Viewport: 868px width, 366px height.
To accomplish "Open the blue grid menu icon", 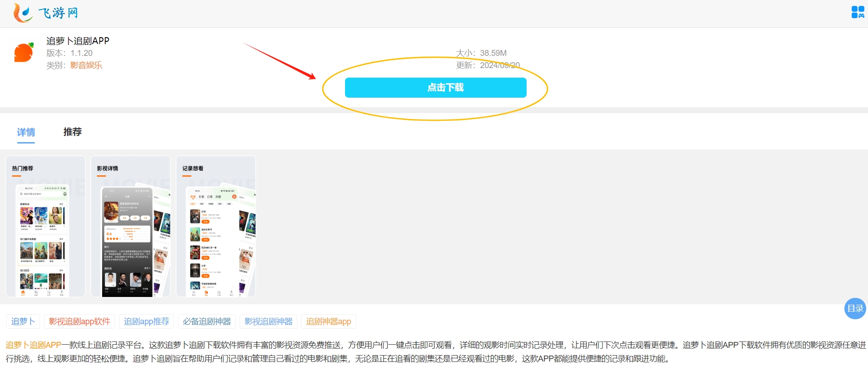I will [x=858, y=12].
